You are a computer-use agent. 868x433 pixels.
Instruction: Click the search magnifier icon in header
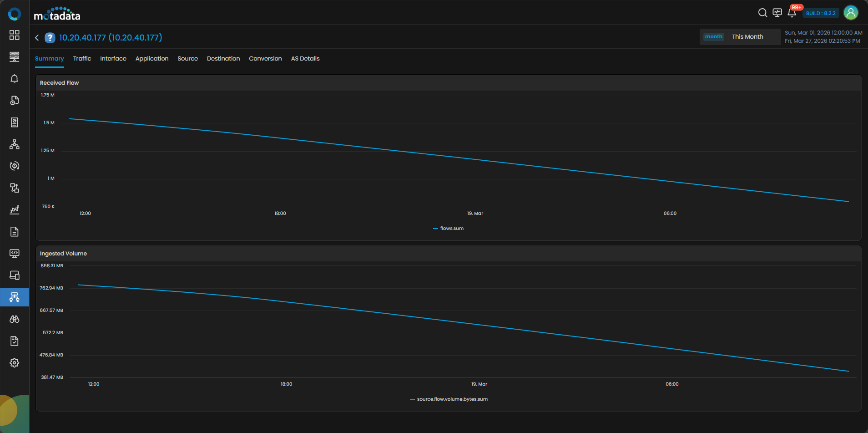762,13
